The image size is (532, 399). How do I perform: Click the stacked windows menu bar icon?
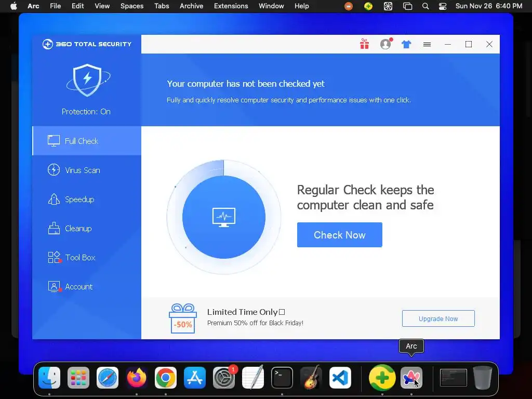[407, 6]
